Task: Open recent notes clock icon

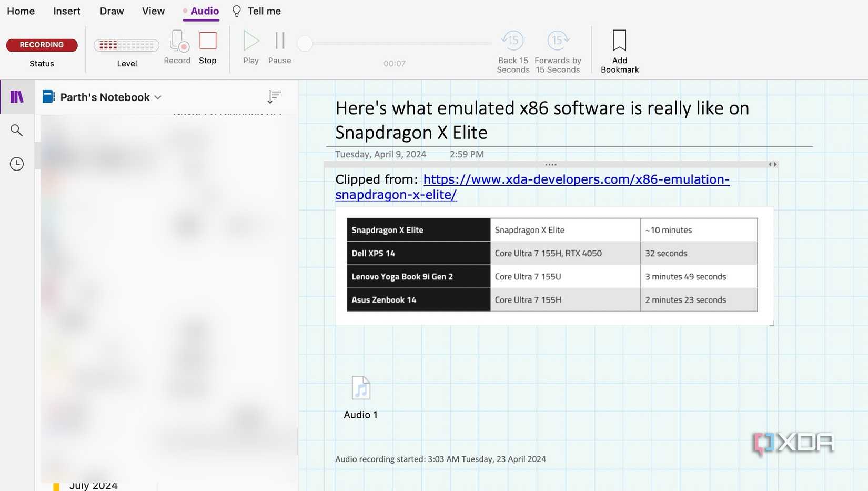Action: pyautogui.click(x=17, y=164)
